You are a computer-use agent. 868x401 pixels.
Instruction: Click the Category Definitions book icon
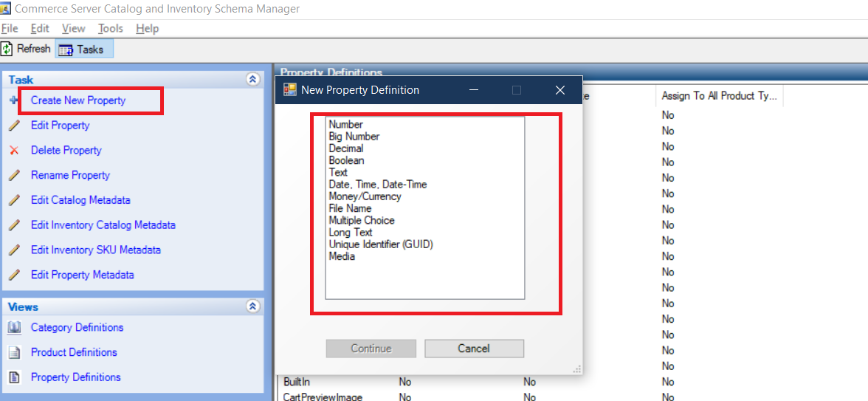click(x=15, y=327)
